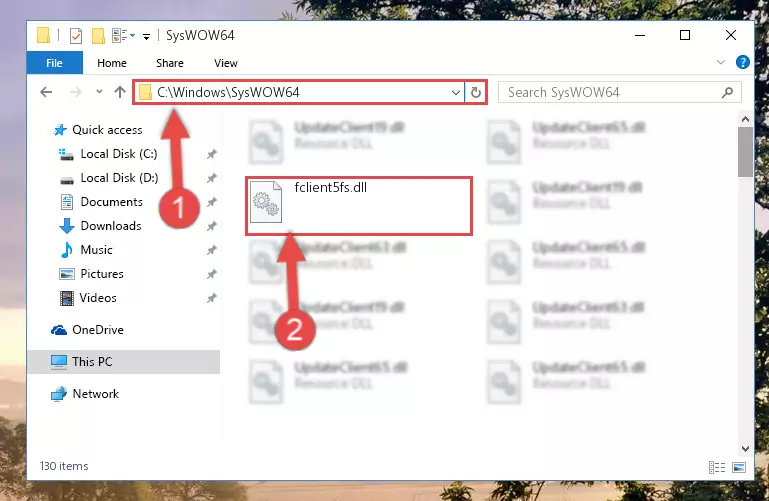The image size is (769, 501).
Task: Click the fclient5fs.dll gear file icon
Action: (x=266, y=202)
